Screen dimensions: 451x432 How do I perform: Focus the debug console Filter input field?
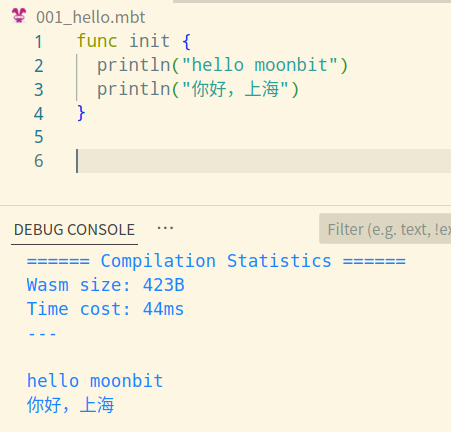385,229
